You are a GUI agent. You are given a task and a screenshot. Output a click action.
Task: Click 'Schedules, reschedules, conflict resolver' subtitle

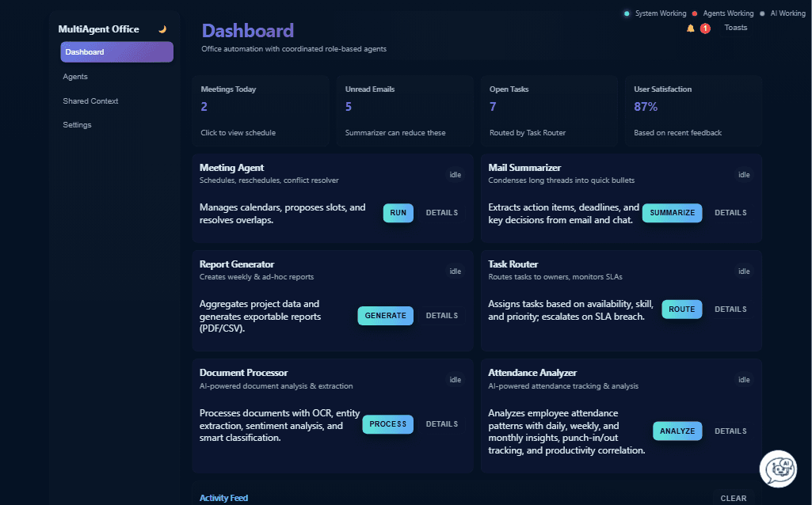click(x=269, y=180)
